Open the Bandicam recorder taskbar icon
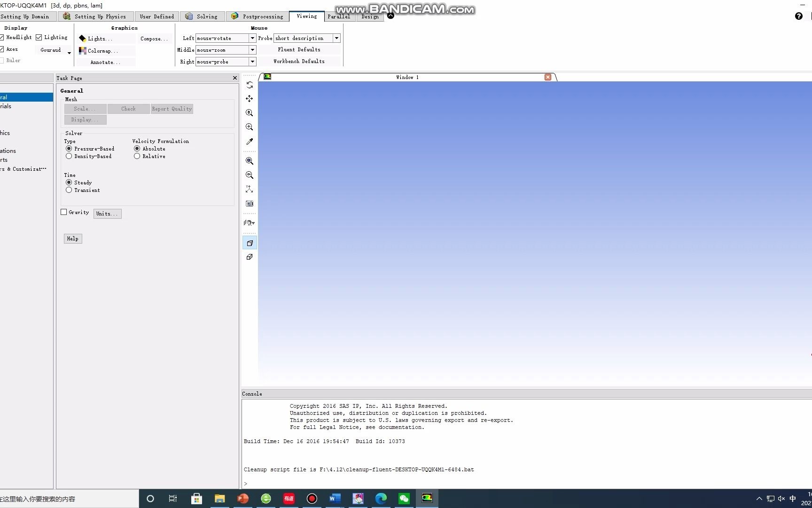This screenshot has height=508, width=812. pos(312,499)
